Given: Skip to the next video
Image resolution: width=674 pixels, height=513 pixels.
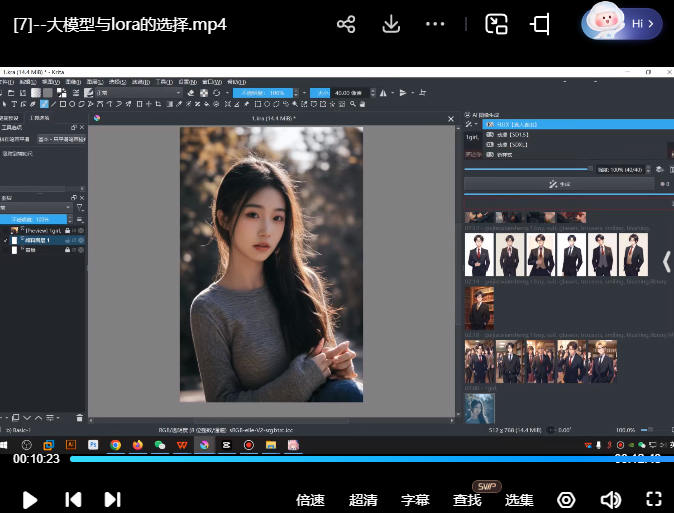Looking at the screenshot, I should tap(112, 499).
